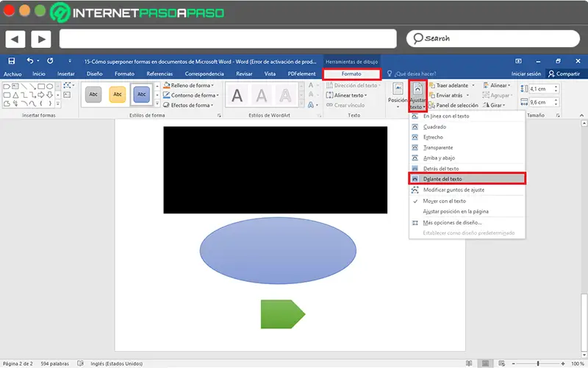Switch to the Referencias tab
Image resolution: width=588 pixels, height=368 pixels.
159,74
